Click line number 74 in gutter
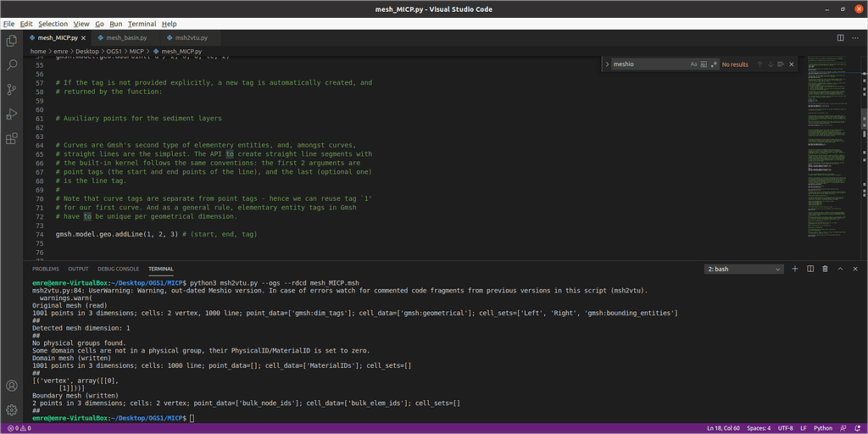Image resolution: width=868 pixels, height=434 pixels. [x=40, y=234]
